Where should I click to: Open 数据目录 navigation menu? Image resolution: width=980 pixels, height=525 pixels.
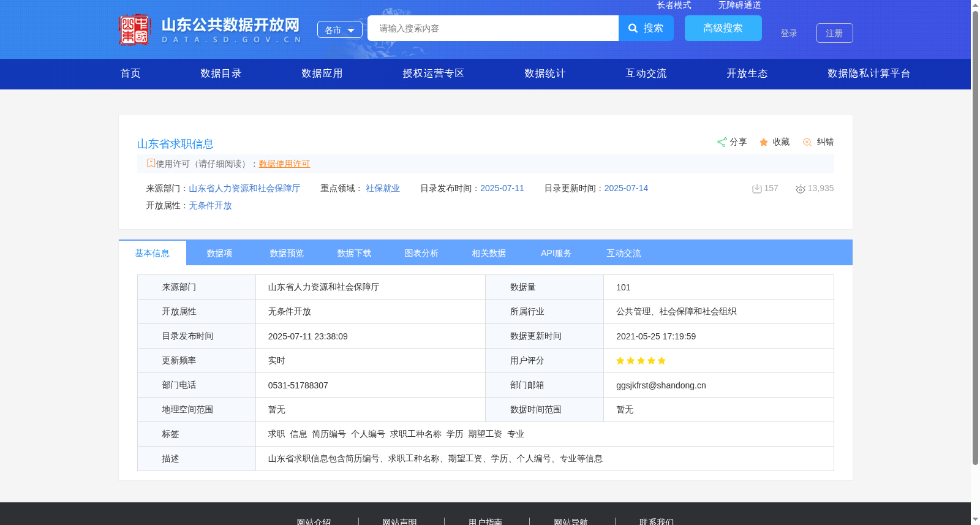221,74
